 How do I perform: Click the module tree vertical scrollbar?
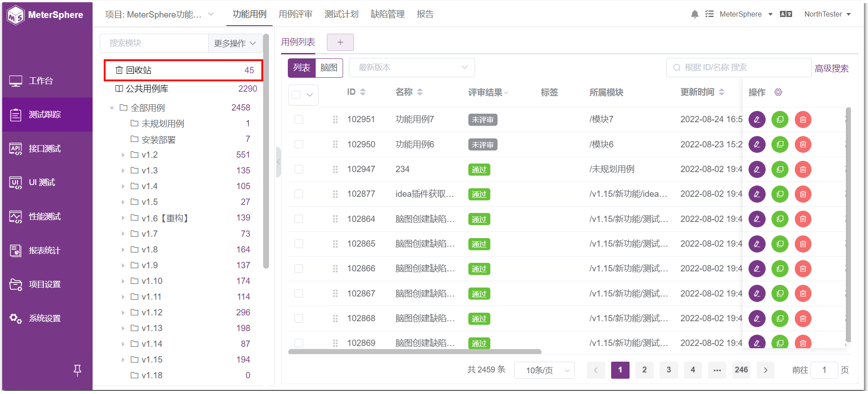266,152
